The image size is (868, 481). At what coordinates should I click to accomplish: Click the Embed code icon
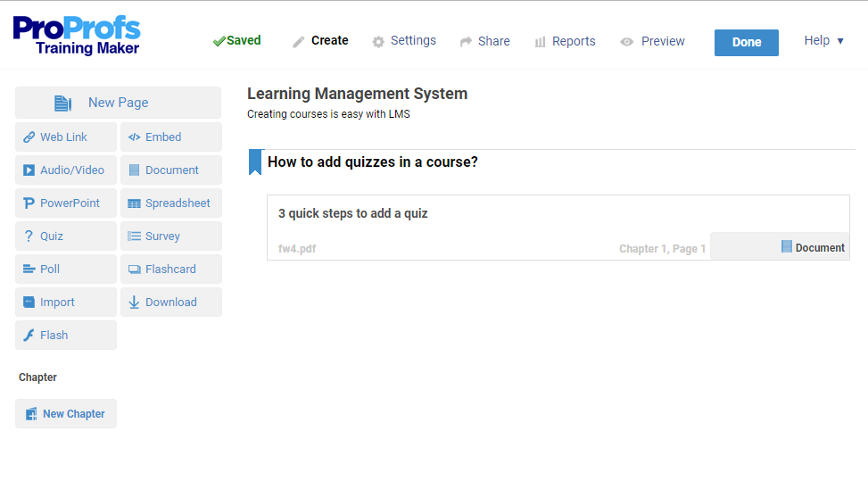point(135,137)
